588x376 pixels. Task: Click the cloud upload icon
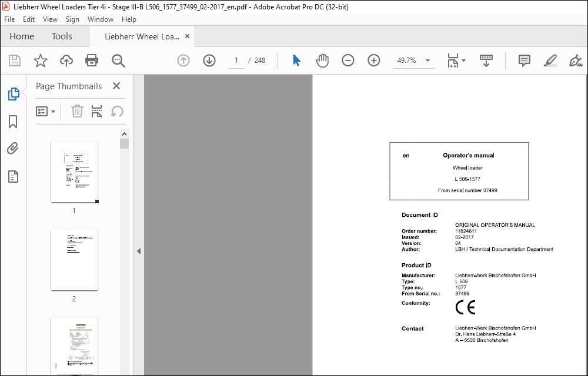(66, 61)
